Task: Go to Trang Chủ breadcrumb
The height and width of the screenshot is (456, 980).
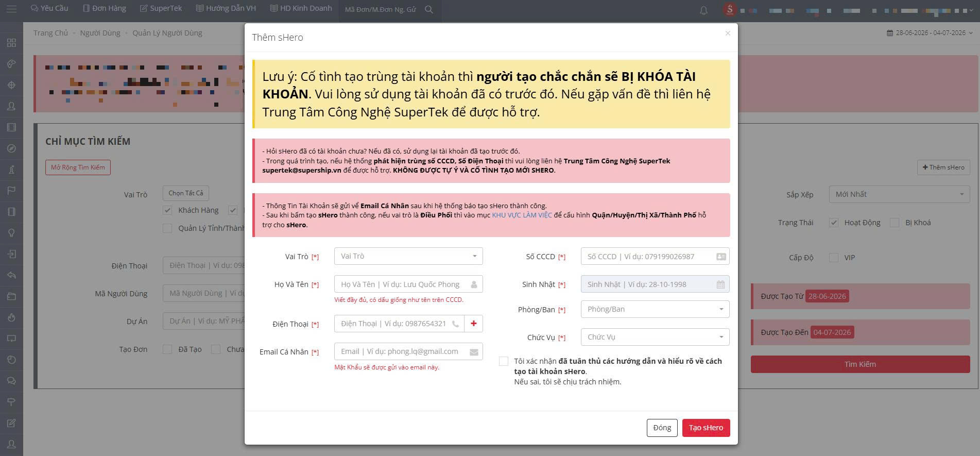Action: click(x=50, y=33)
